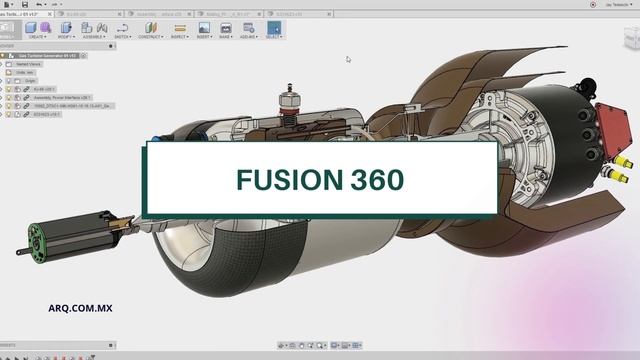
Task: Open the CREATE dropdown menu
Action: [x=37, y=37]
